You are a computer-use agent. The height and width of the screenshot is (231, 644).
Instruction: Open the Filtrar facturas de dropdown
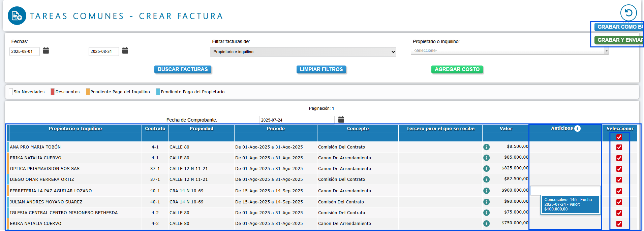coord(303,52)
